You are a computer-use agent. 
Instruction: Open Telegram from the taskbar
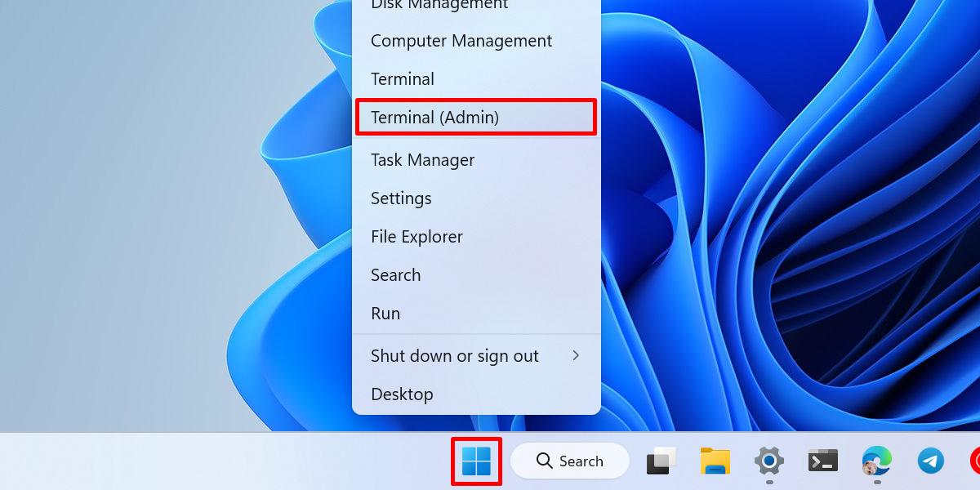(x=930, y=461)
